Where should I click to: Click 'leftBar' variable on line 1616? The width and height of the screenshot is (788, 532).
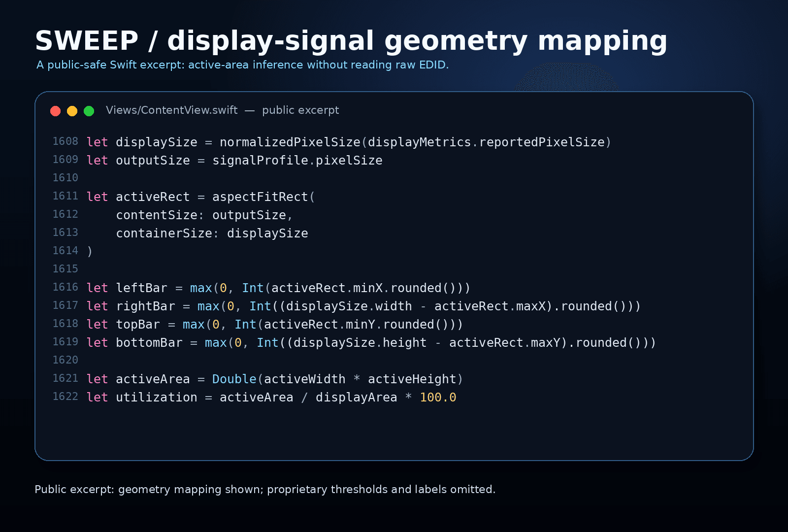[142, 288]
